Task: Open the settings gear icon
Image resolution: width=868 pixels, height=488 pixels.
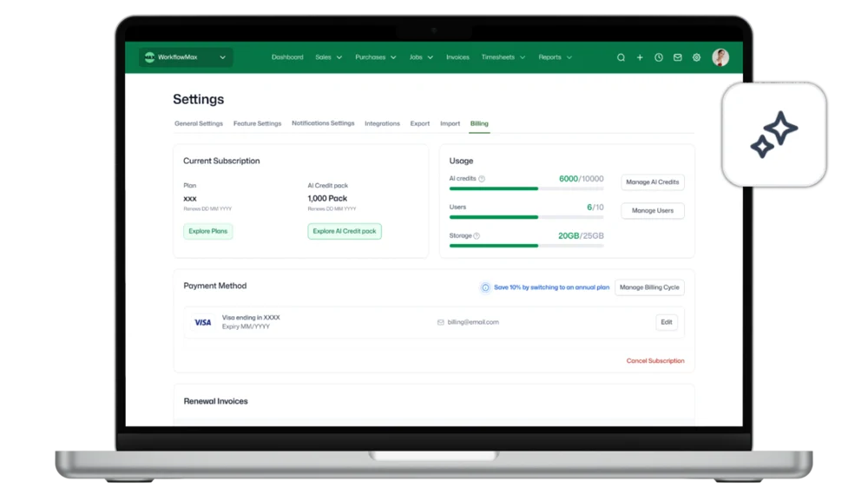Action: point(696,57)
